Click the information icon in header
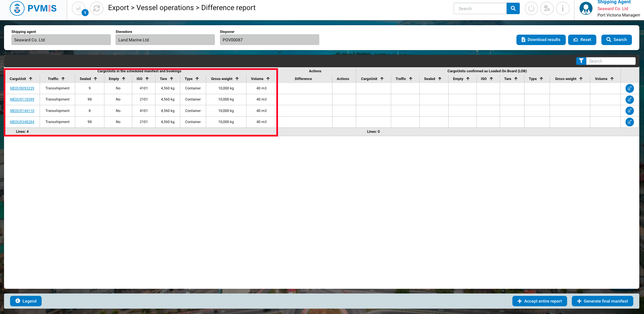 click(562, 8)
